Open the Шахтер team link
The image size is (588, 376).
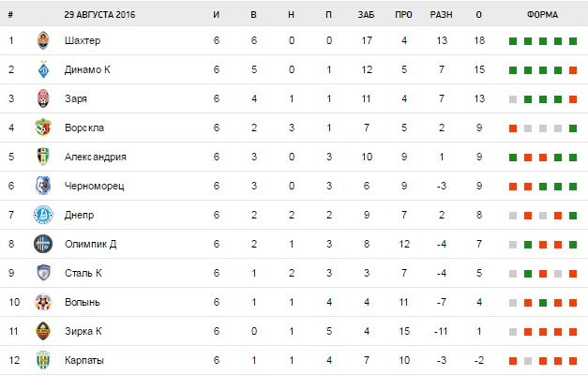(82, 41)
